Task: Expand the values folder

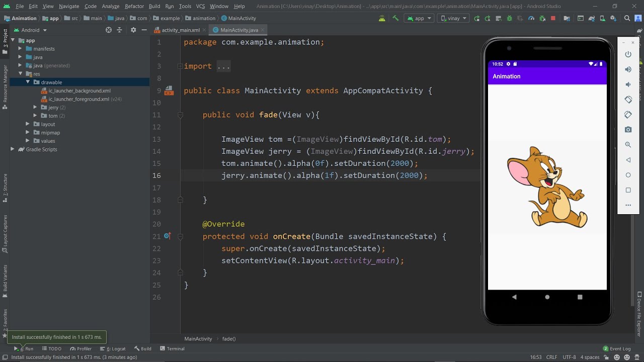Action: 29,141
